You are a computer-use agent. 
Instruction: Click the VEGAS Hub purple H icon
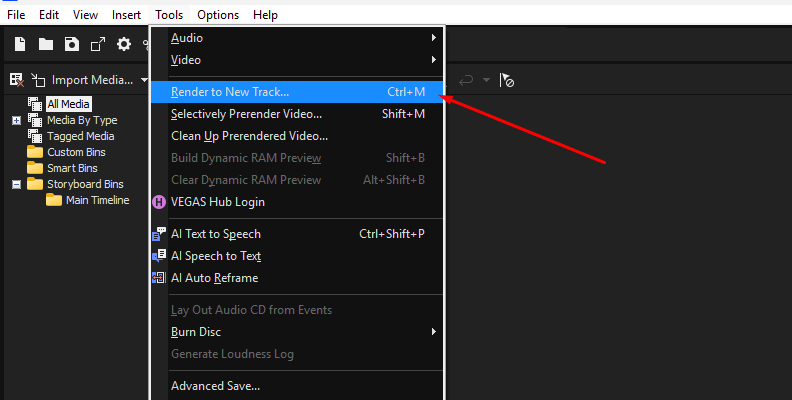(159, 202)
